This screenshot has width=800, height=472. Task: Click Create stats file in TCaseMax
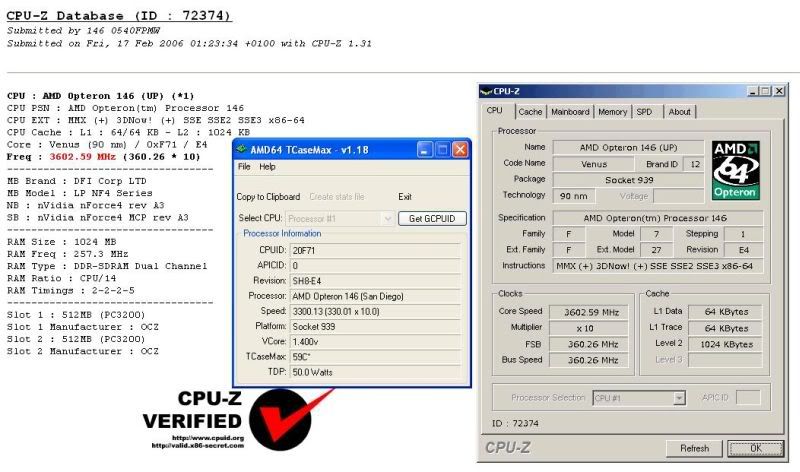pos(337,197)
